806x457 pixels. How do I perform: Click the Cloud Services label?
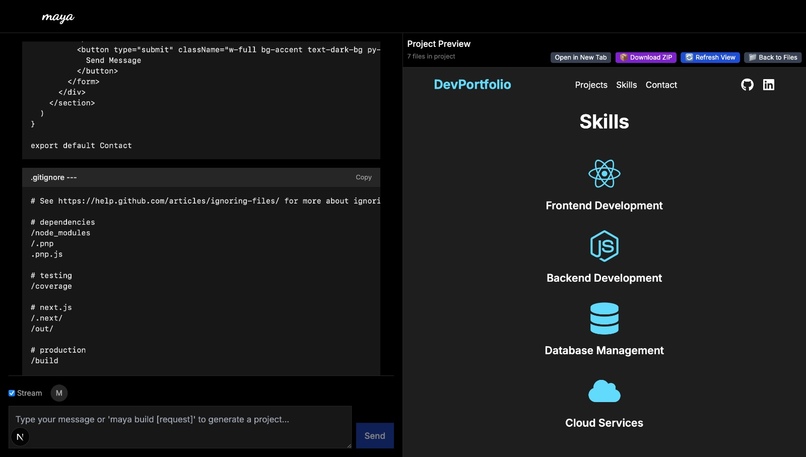[x=604, y=423]
